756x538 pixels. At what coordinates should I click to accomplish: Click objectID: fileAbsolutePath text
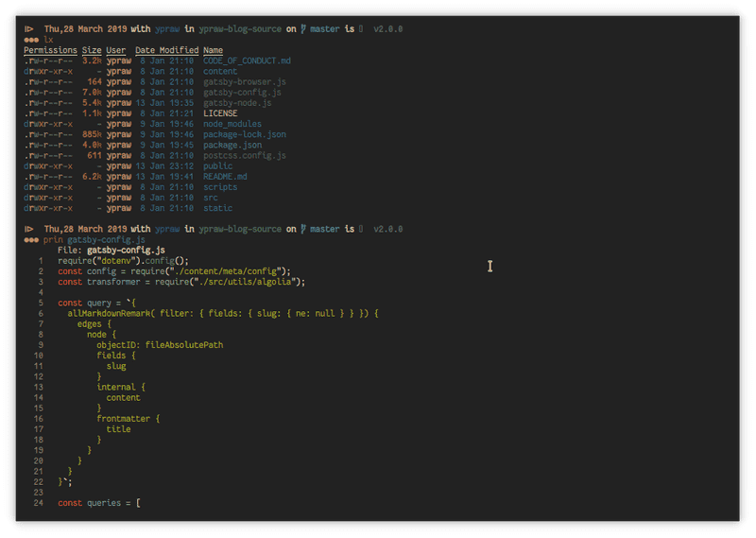(x=160, y=345)
